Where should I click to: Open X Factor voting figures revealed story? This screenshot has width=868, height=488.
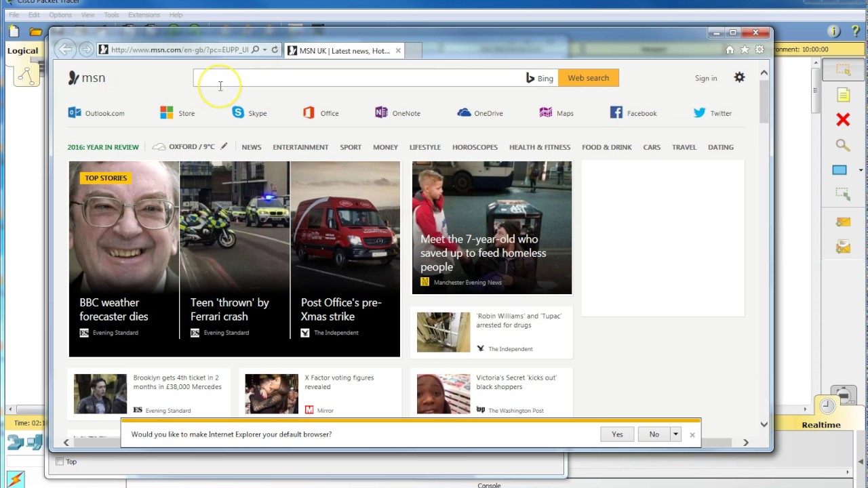click(321, 394)
